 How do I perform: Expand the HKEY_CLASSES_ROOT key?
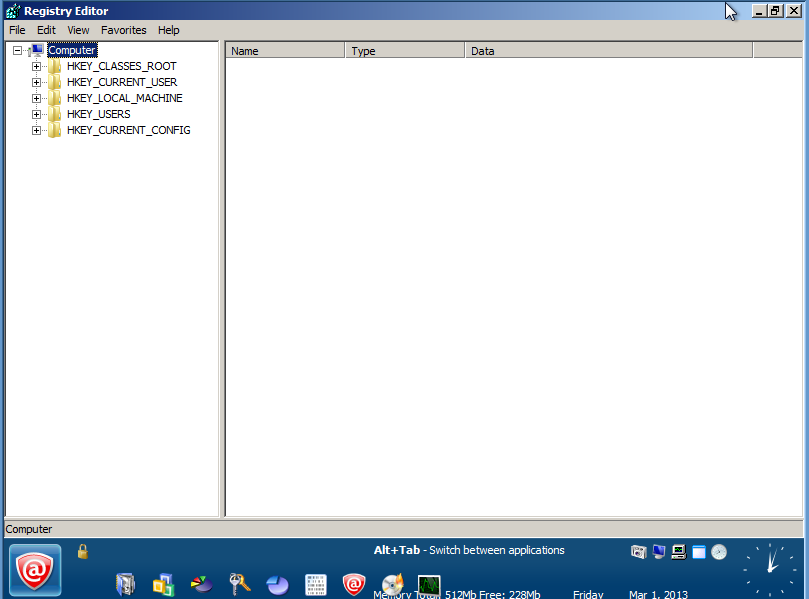click(x=36, y=67)
